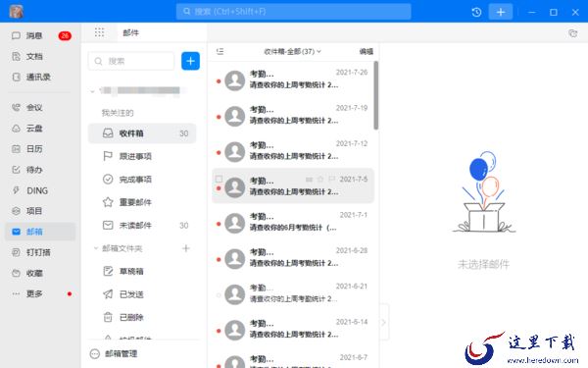Click the envelope icon on 2021-7-5 email
Viewport: 588px width, 368px height.
point(309,180)
